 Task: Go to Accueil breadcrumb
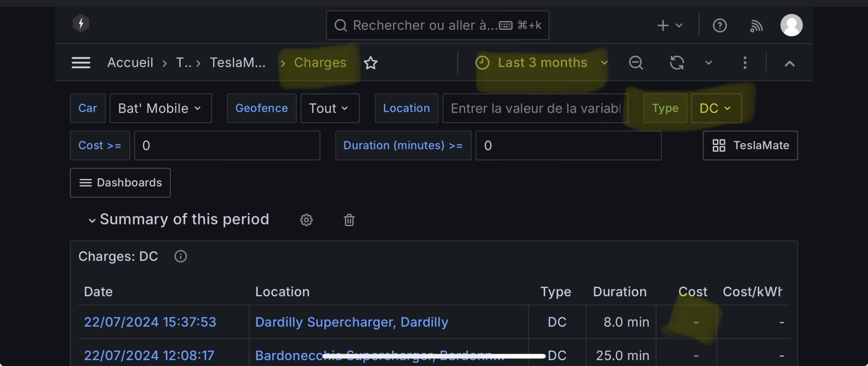[x=130, y=63]
